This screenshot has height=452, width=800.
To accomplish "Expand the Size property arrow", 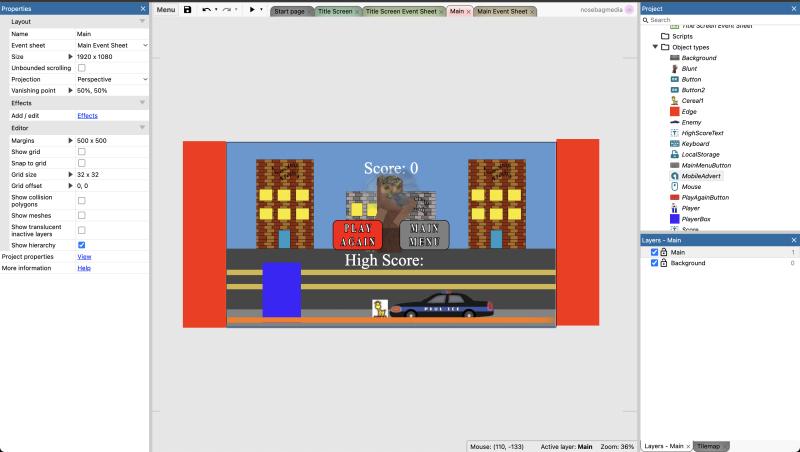I will [x=70, y=57].
